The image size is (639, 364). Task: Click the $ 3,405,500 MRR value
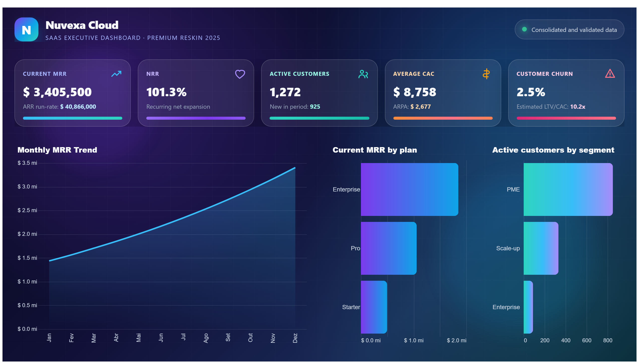[57, 92]
